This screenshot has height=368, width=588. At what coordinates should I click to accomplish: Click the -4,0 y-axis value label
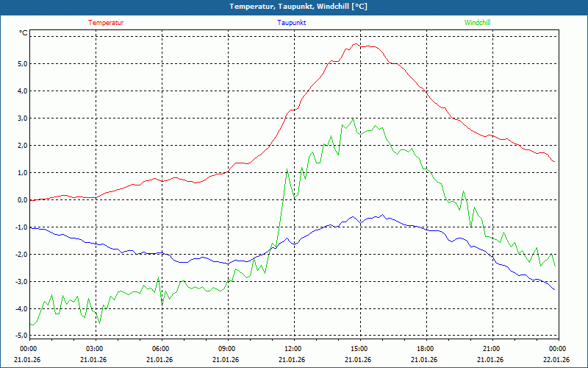[20, 309]
